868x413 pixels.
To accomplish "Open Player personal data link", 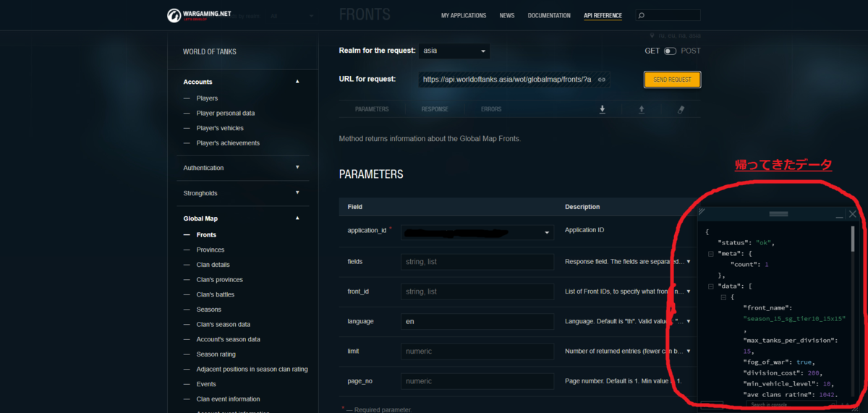I will coord(226,114).
